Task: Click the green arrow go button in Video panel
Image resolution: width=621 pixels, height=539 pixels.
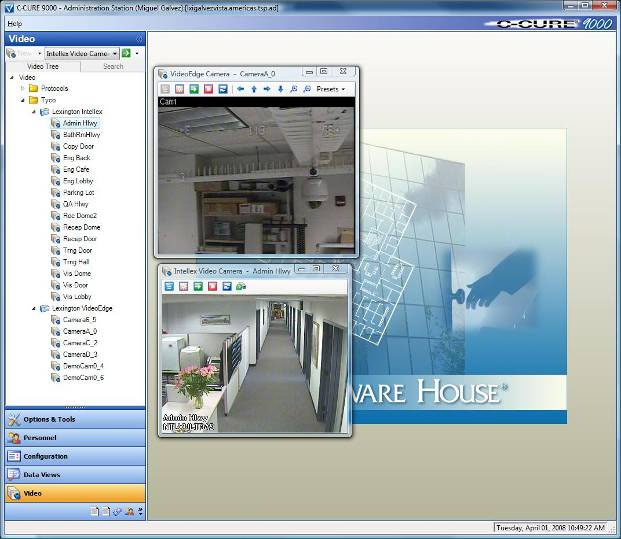Action: tap(126, 53)
